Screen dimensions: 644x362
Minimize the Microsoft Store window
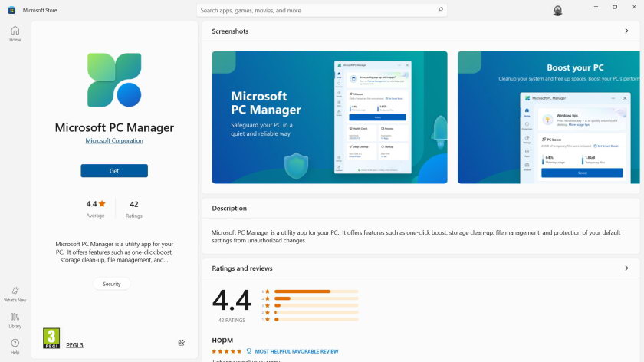[596, 7]
